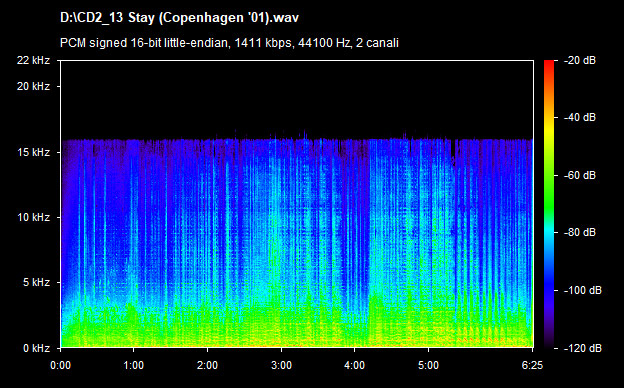
Task: Click the 1:00 time marker
Action: pyautogui.click(x=133, y=365)
